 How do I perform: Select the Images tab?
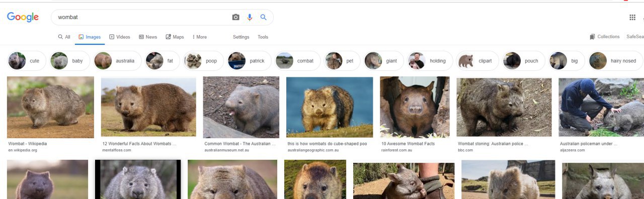coord(90,37)
